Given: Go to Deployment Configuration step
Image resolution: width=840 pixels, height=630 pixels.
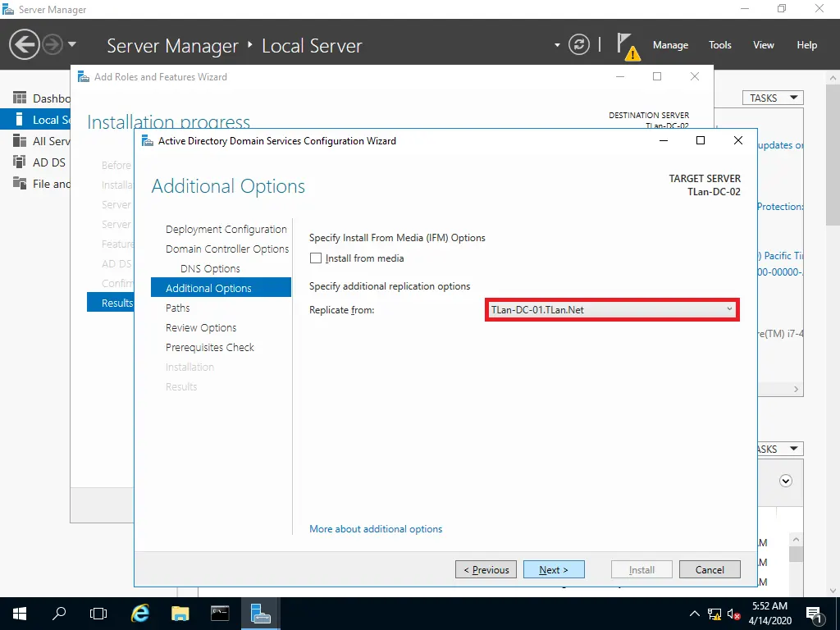Looking at the screenshot, I should coord(226,230).
